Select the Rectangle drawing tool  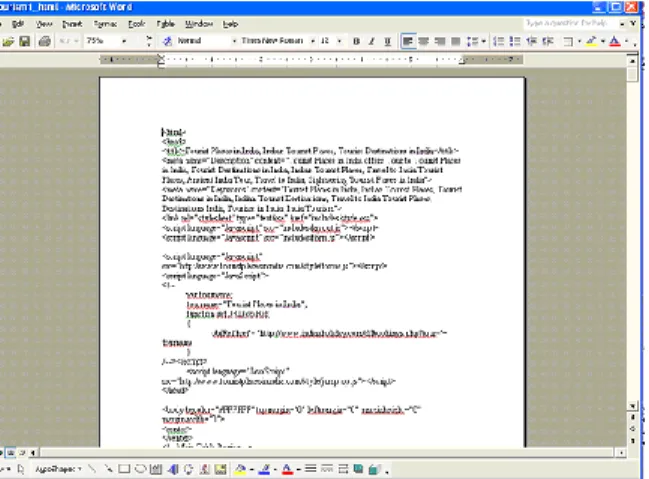[x=124, y=469]
